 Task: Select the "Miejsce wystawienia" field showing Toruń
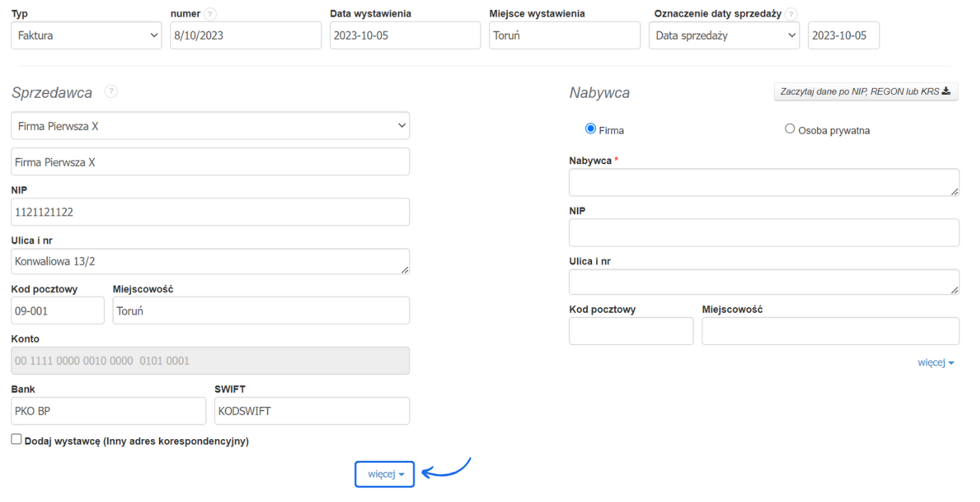(564, 35)
